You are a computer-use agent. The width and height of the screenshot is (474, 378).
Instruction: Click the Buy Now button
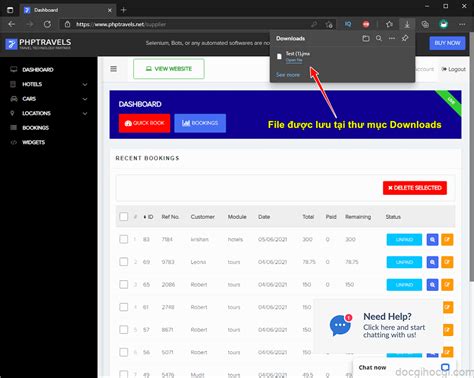click(447, 43)
